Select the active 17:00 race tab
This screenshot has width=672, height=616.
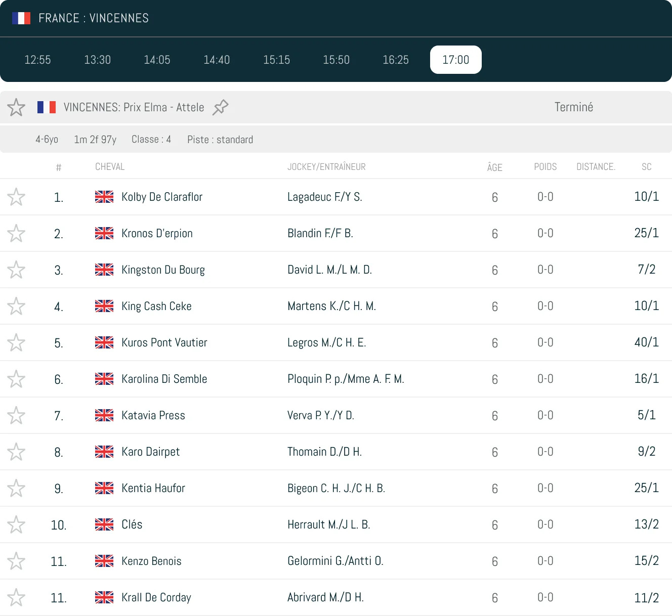point(455,60)
